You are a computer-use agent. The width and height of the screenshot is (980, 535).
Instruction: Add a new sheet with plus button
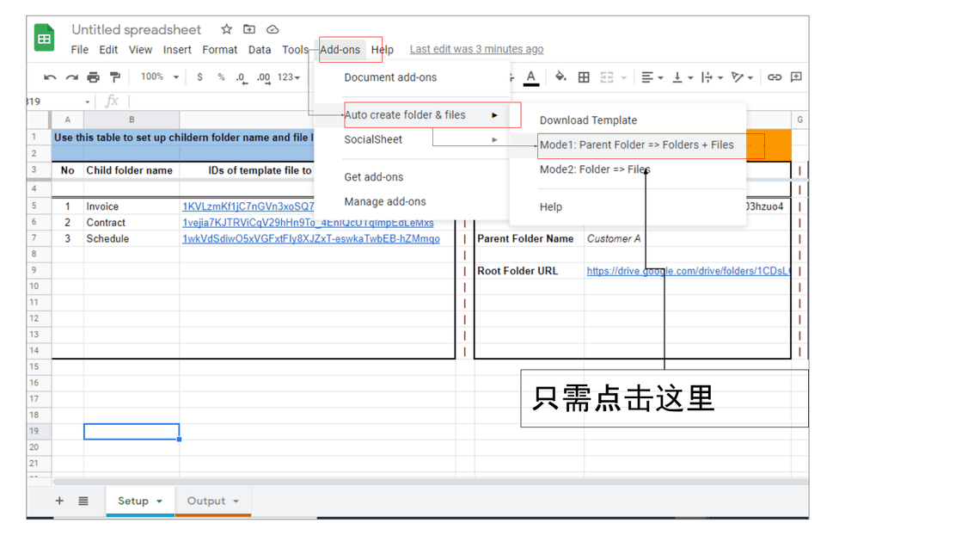tap(59, 501)
